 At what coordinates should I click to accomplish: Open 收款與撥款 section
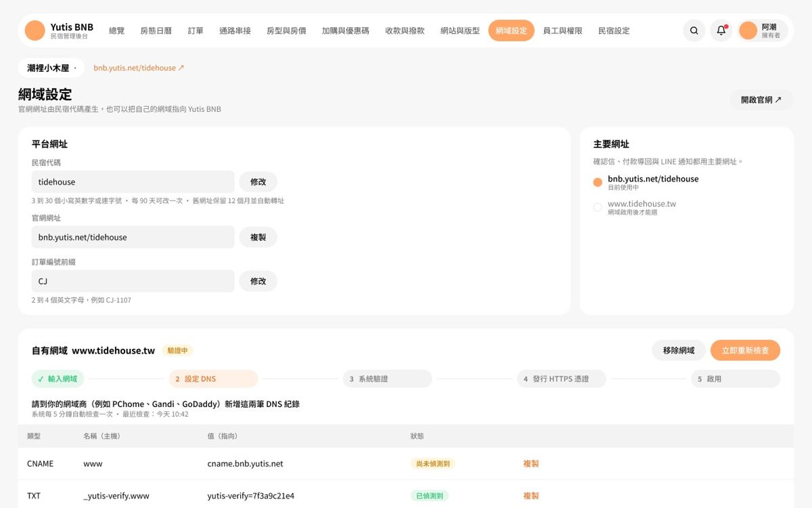coord(405,30)
